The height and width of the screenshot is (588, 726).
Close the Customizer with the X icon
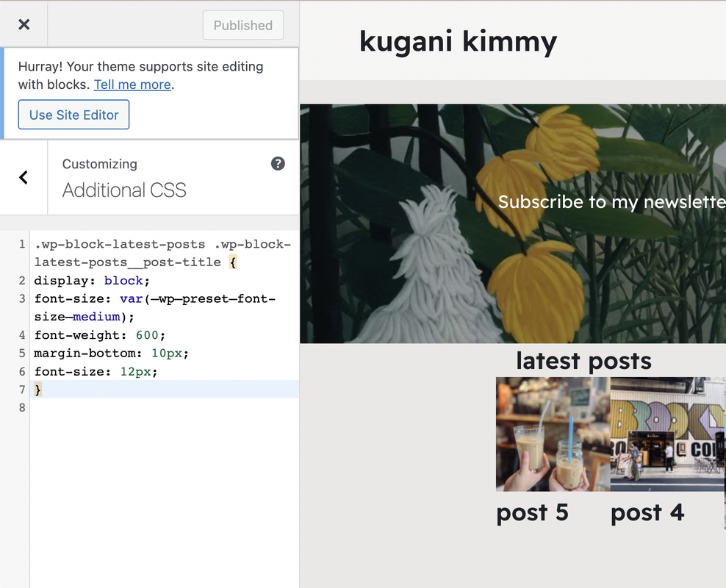(x=24, y=24)
